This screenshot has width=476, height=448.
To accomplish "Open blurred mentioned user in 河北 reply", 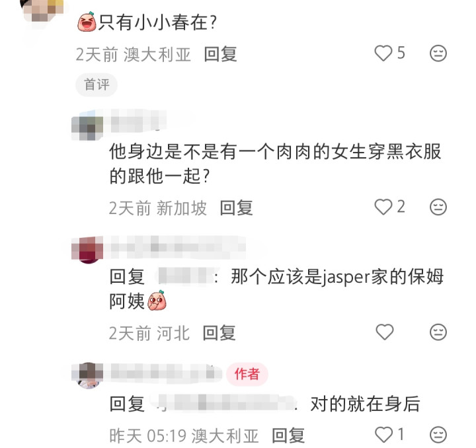I will [x=186, y=276].
